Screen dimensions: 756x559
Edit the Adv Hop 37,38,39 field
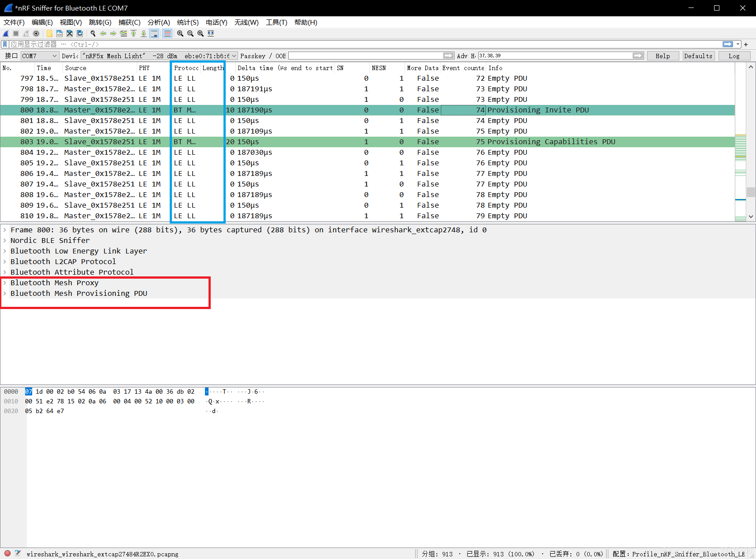(555, 56)
